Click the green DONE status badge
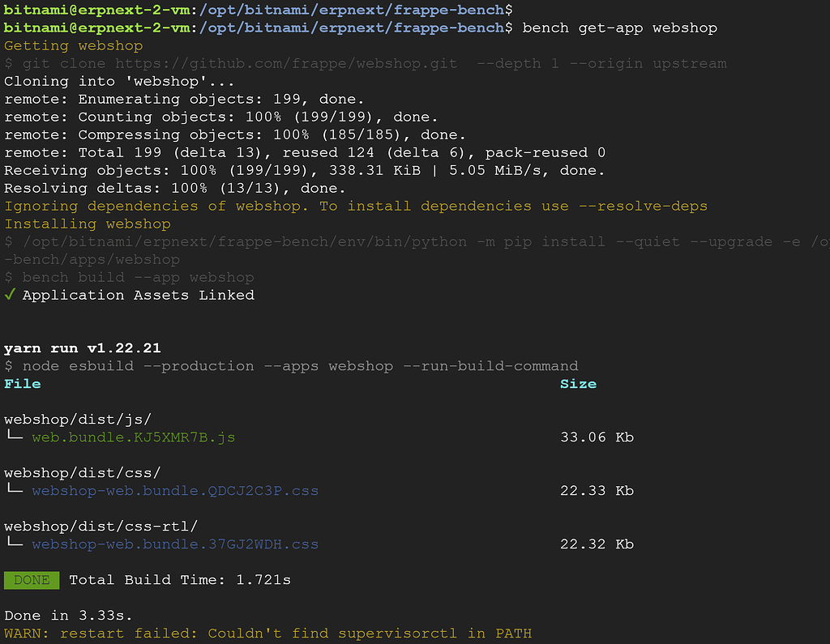The height and width of the screenshot is (644, 830). point(31,580)
